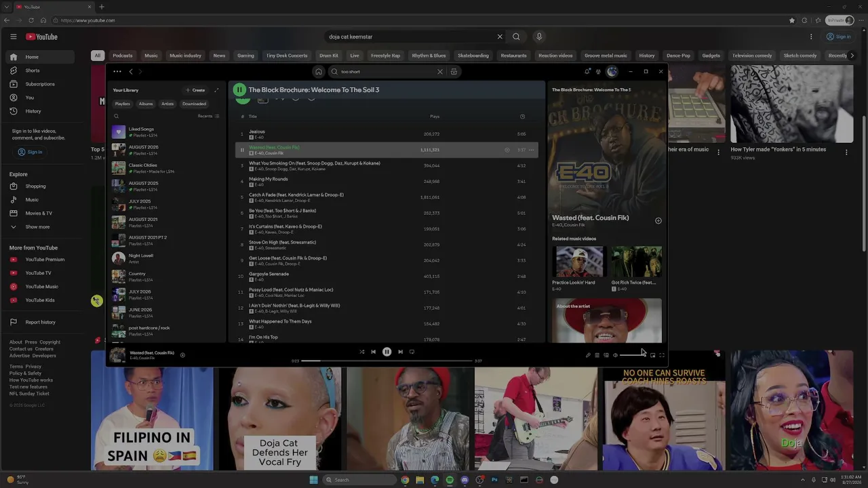The width and height of the screenshot is (868, 488).
Task: Search within Your Library
Action: click(116, 116)
